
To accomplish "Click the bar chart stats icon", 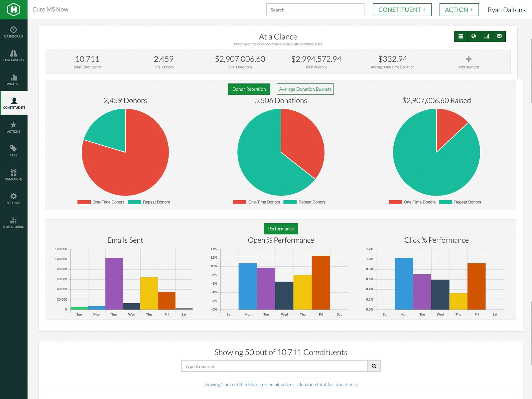I will [486, 37].
